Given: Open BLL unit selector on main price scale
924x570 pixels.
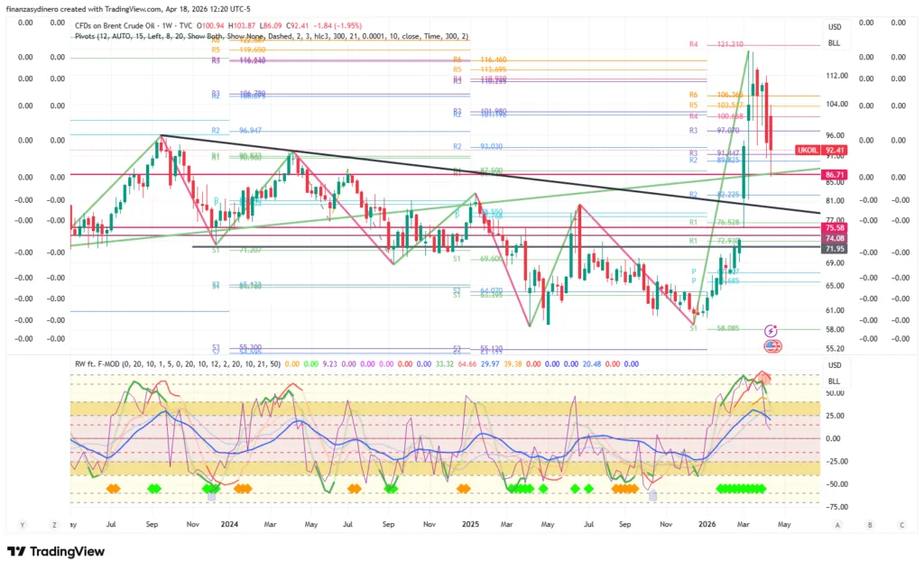Looking at the screenshot, I should 834,43.
